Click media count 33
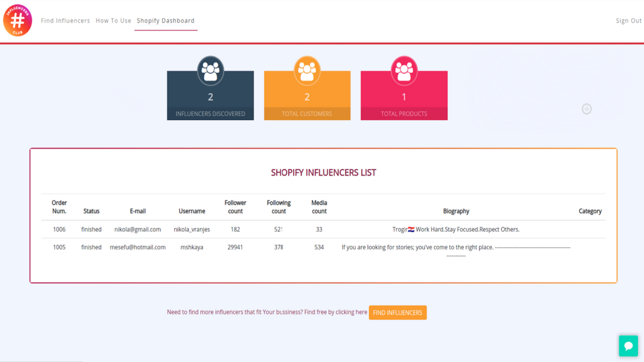 pos(319,229)
